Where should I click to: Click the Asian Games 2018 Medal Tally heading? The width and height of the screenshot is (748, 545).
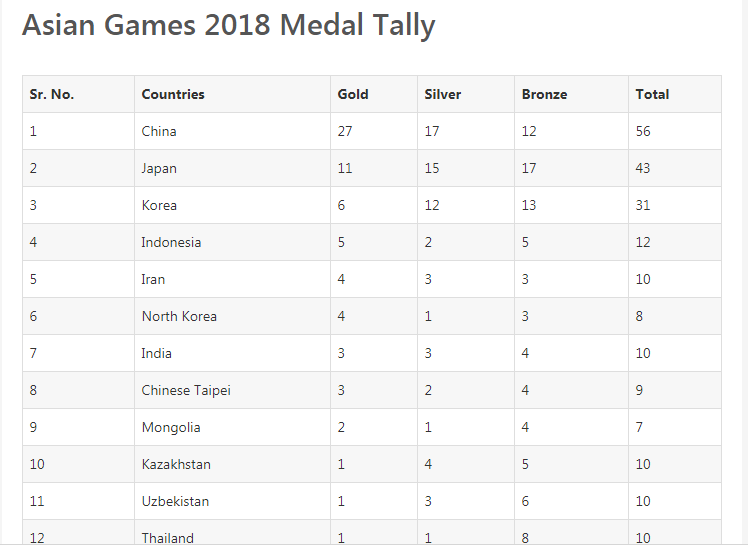click(228, 25)
